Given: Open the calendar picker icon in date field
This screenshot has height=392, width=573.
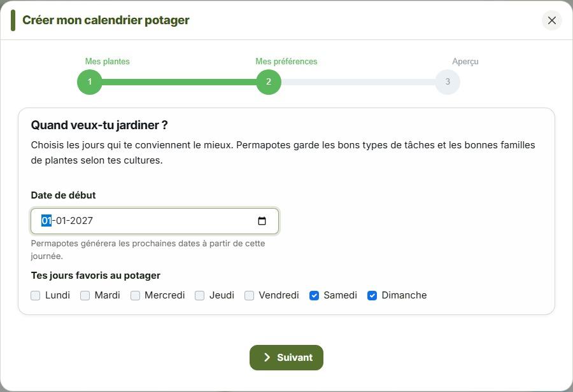Looking at the screenshot, I should pyautogui.click(x=262, y=221).
